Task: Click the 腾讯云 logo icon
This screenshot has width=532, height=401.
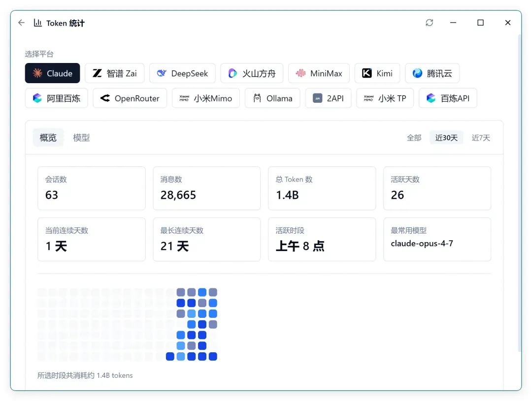Action: [417, 73]
